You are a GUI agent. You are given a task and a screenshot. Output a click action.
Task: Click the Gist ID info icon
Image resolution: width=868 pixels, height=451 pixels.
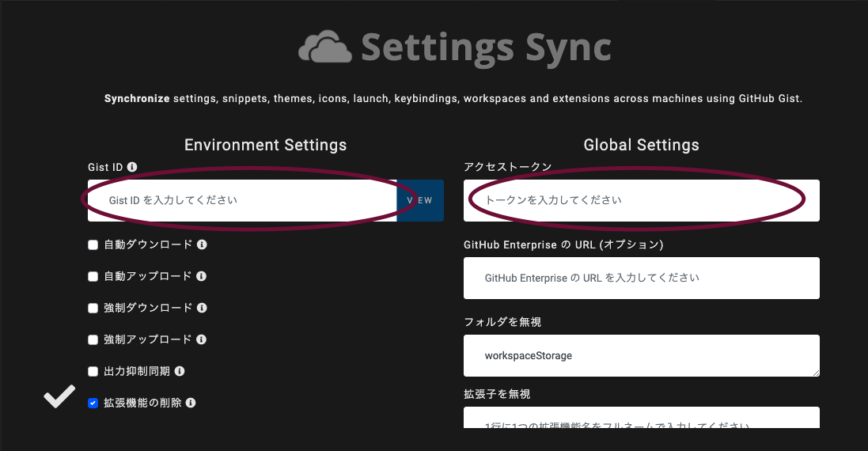pos(132,167)
